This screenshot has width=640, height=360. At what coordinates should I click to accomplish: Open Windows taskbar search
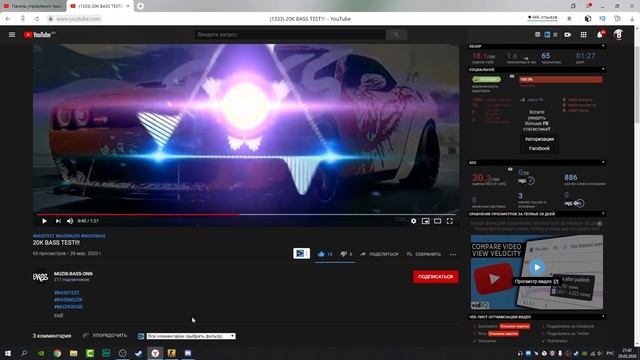tap(24, 353)
